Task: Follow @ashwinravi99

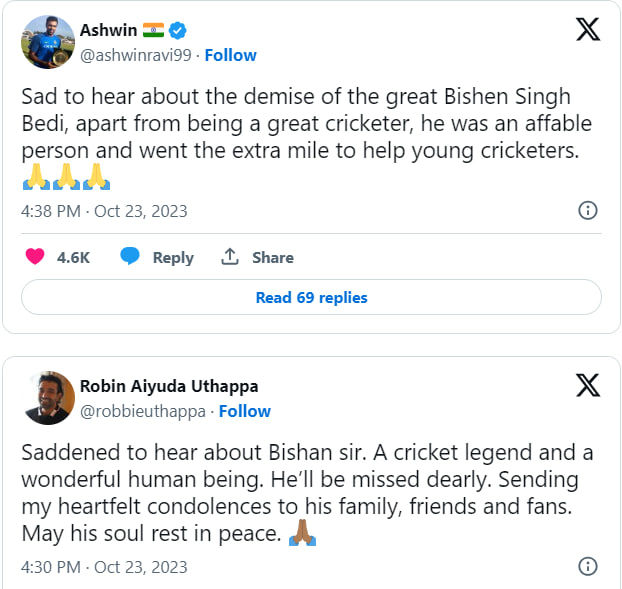Action: [230, 55]
